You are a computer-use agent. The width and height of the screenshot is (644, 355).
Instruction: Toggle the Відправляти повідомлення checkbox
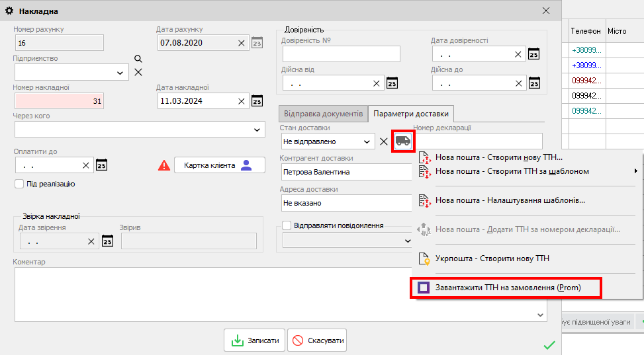[x=287, y=225]
